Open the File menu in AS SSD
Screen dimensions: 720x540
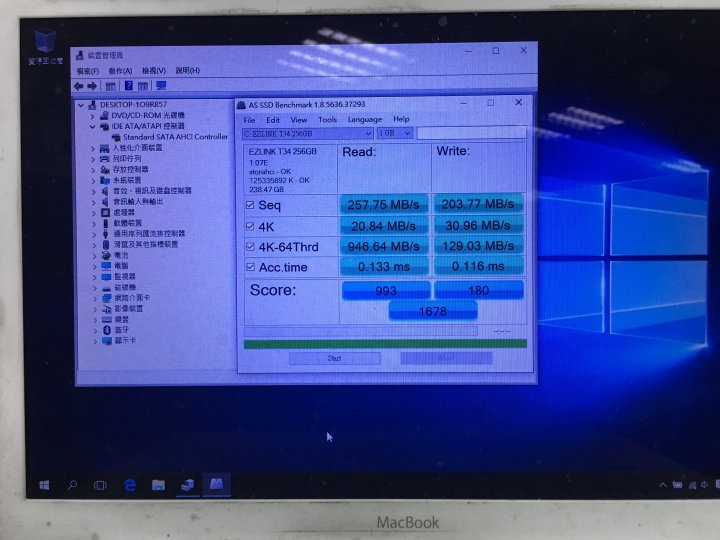[x=249, y=120]
